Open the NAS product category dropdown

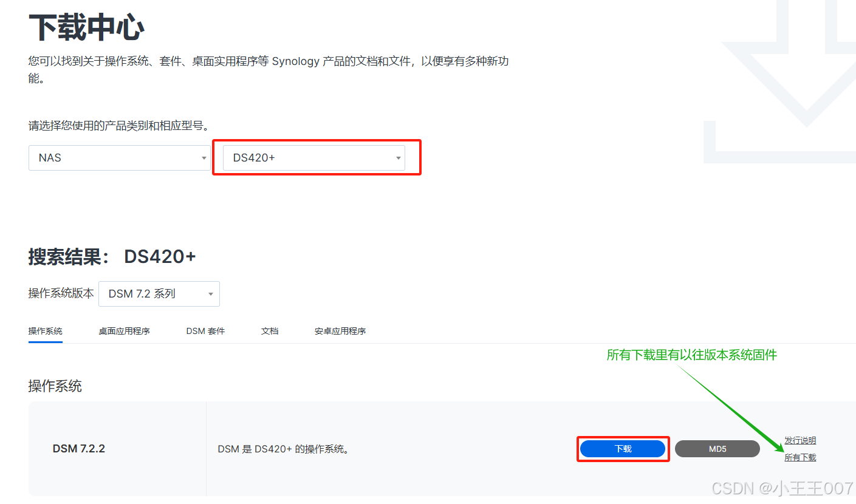click(120, 157)
